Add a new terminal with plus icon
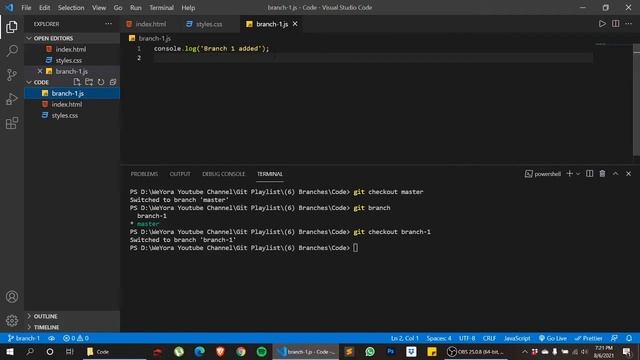This screenshot has height=360, width=640. click(569, 174)
